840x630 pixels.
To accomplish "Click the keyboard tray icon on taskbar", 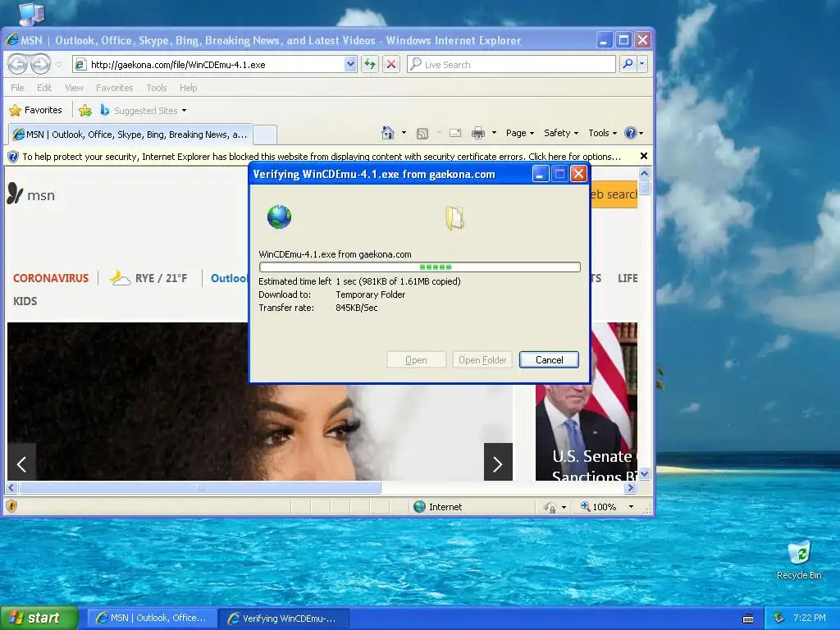I will [x=748, y=619].
